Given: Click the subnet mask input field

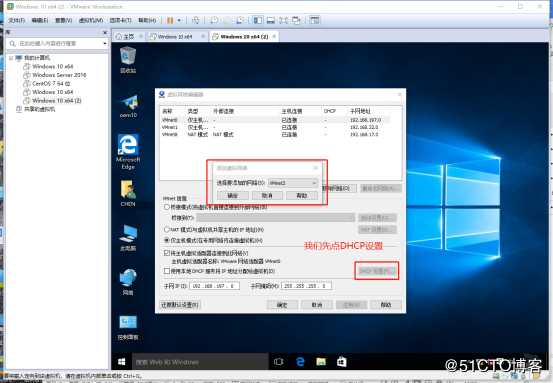Looking at the screenshot, I should click(x=306, y=286).
